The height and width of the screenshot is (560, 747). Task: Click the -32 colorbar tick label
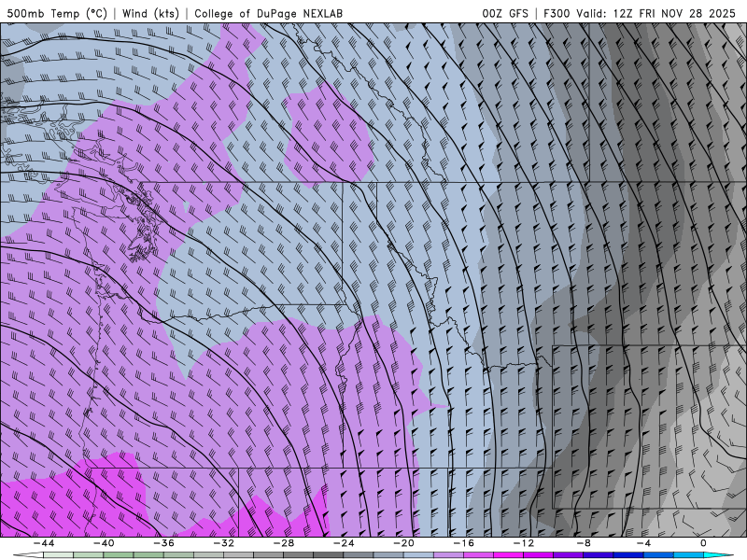coord(223,543)
